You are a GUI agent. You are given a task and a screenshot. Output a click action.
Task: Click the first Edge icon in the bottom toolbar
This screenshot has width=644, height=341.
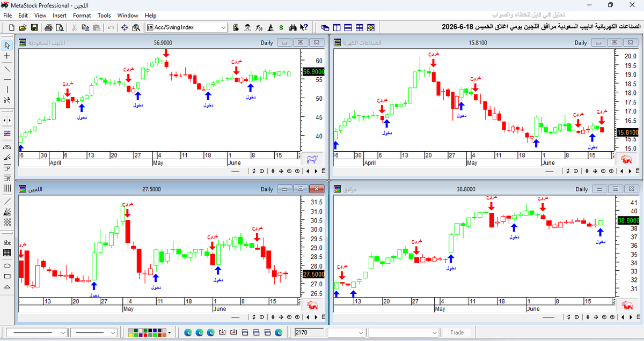[188, 332]
